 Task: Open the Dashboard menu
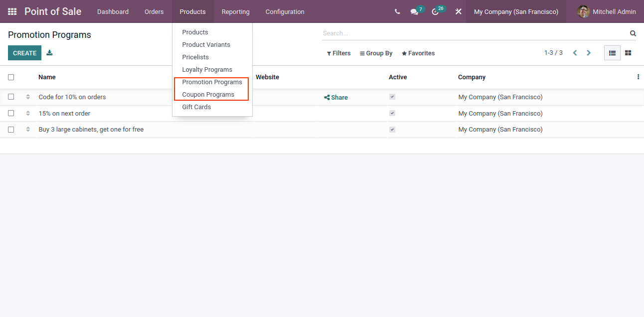113,11
